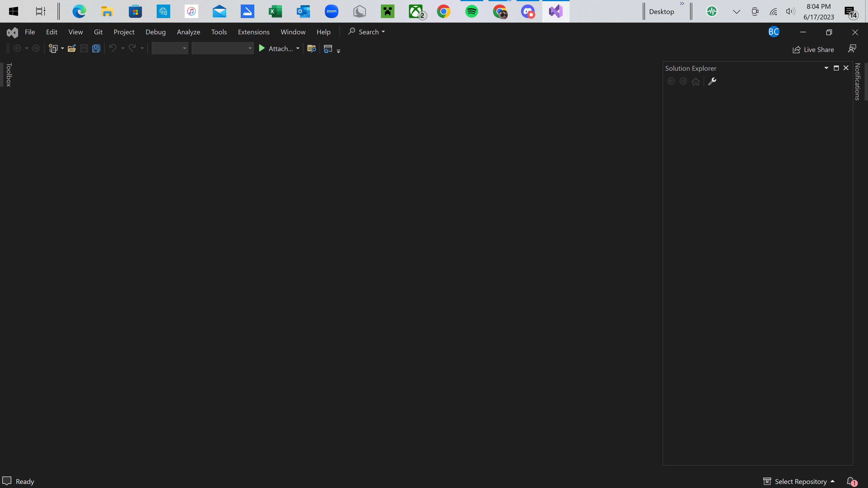Open the Debug menu
868x488 pixels.
coord(155,32)
